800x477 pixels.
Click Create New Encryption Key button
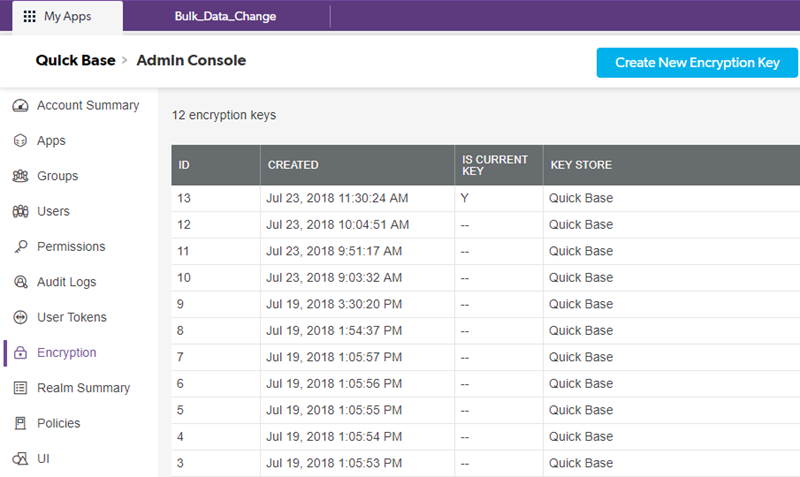(x=697, y=63)
